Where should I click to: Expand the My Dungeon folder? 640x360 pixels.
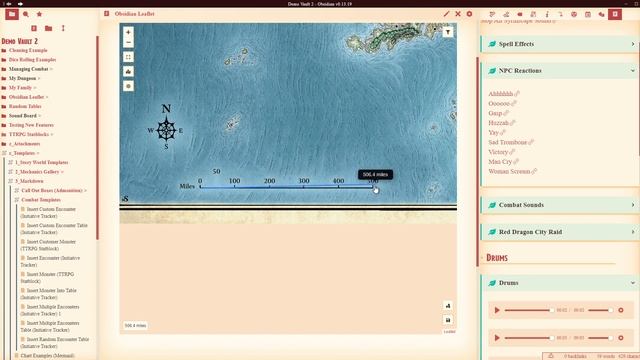[x=22, y=78]
